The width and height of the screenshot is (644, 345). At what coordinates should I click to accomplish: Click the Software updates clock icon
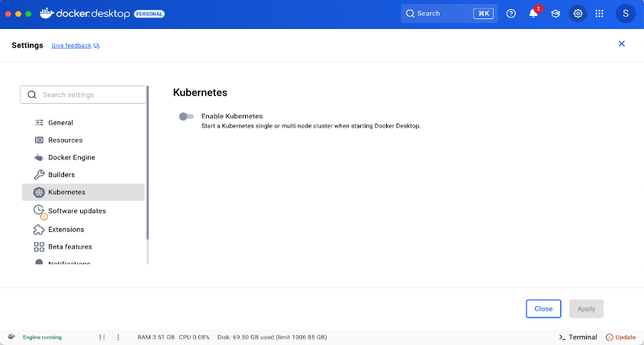tap(39, 210)
